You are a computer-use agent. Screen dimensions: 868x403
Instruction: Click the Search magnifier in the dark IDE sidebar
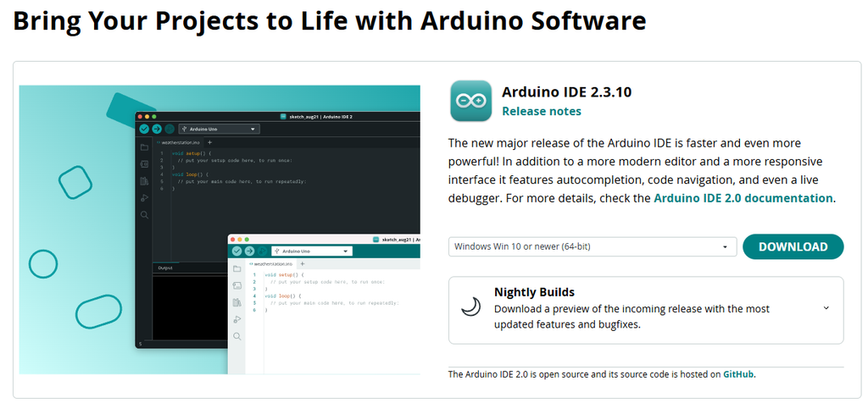coord(144,215)
